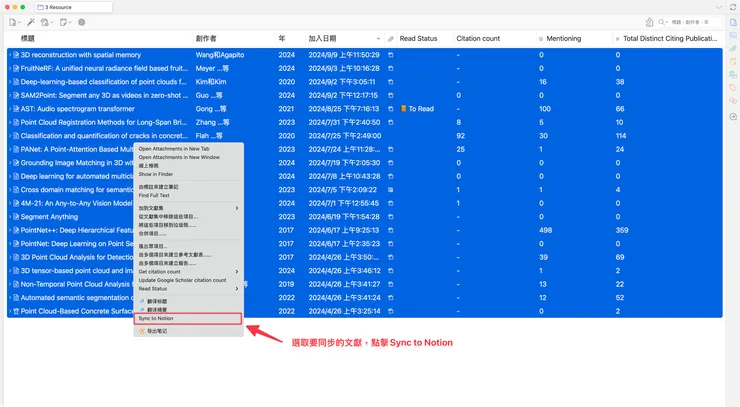Click PDF attachment icon on 3D reconstruction row

[390, 55]
